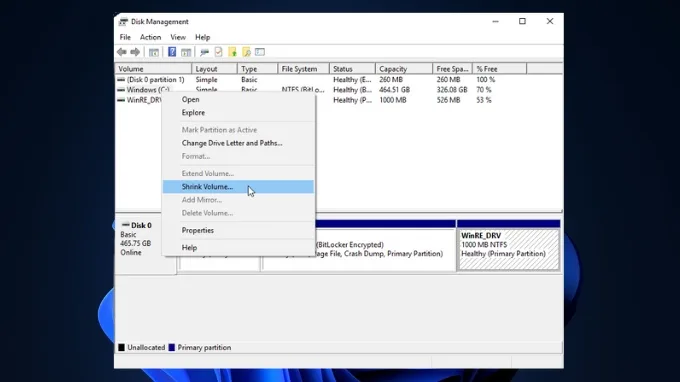Sort by the Capacity column header
The image size is (680, 382).
coord(404,69)
